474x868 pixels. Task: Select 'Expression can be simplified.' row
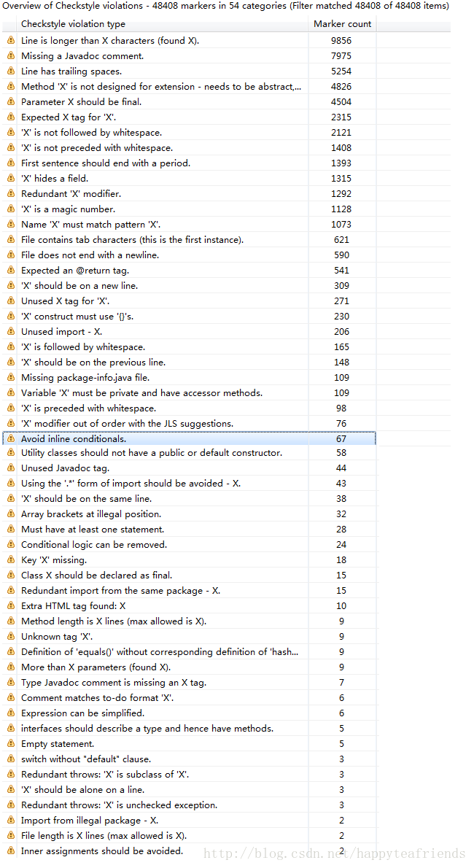click(190, 713)
